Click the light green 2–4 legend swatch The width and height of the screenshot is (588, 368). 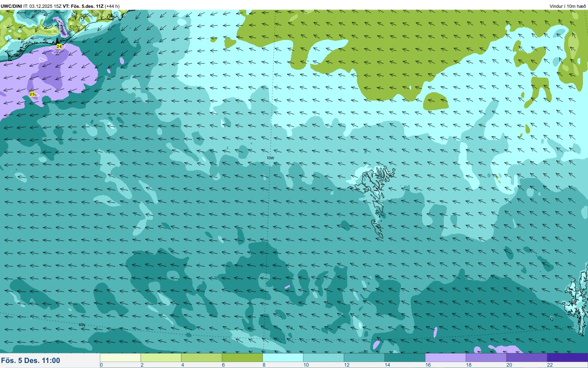pos(161,357)
